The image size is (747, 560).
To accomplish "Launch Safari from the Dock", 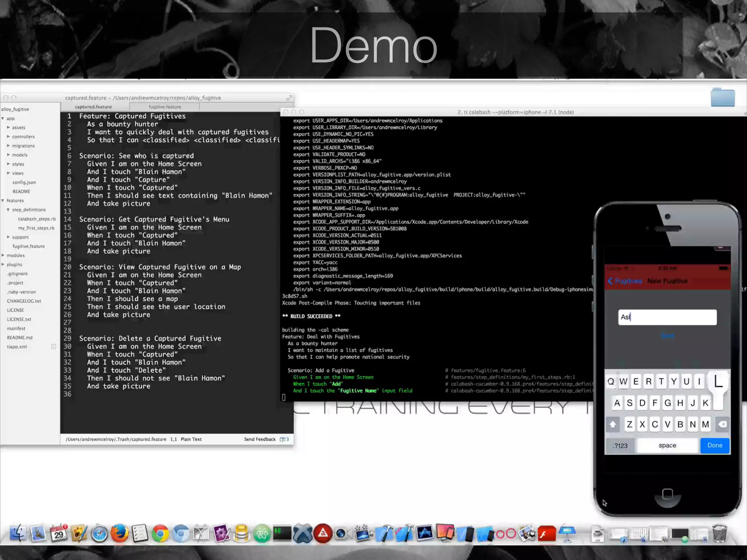I will 99,534.
